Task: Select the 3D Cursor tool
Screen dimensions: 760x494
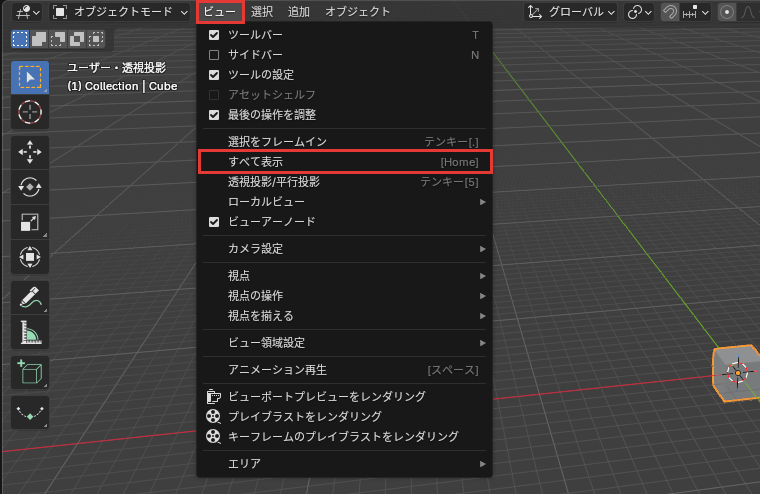Action: [x=30, y=112]
